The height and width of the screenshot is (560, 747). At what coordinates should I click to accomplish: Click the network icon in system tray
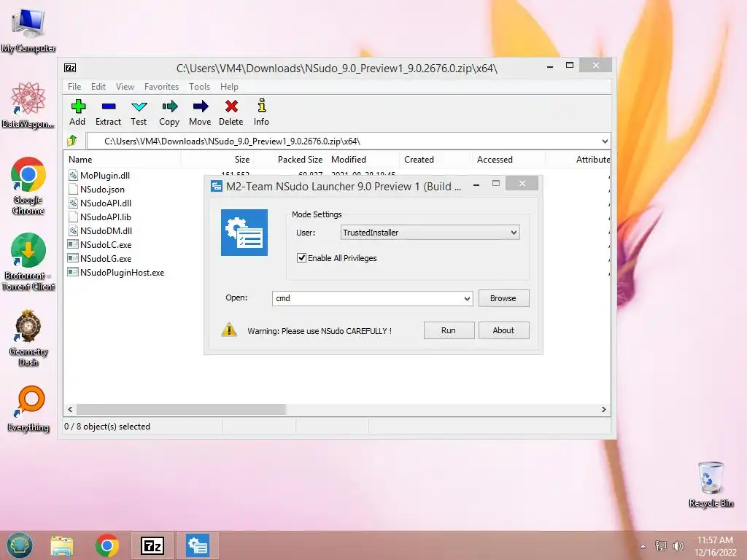[x=661, y=545]
